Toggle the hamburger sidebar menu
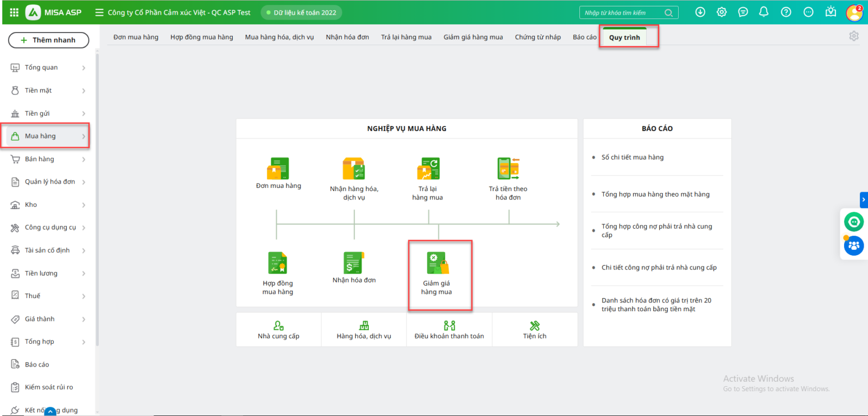 (x=99, y=12)
